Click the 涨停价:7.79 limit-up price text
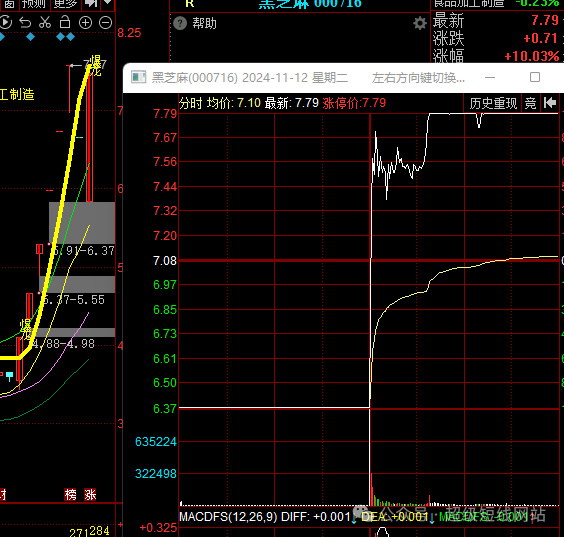This screenshot has width=564, height=537. (x=354, y=103)
